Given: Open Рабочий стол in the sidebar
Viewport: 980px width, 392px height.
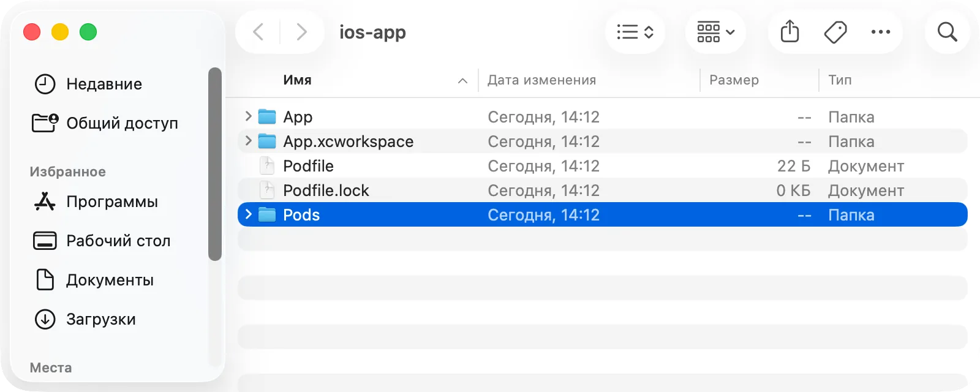Looking at the screenshot, I should (118, 241).
